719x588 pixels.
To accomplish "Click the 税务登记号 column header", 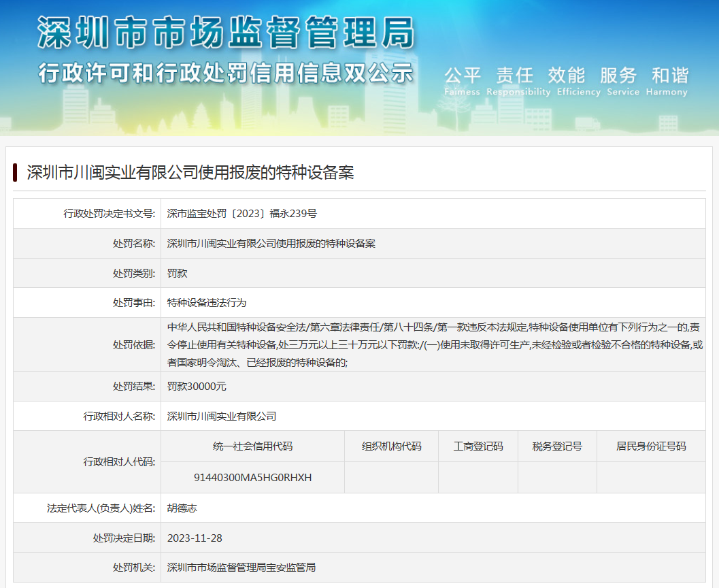I will coord(557,446).
